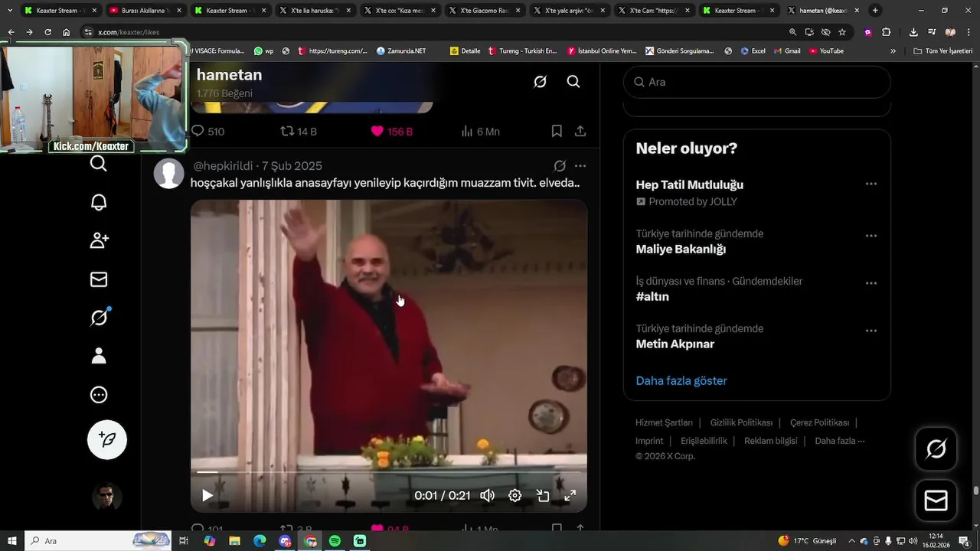Open floating messages drawer button

[x=936, y=500]
